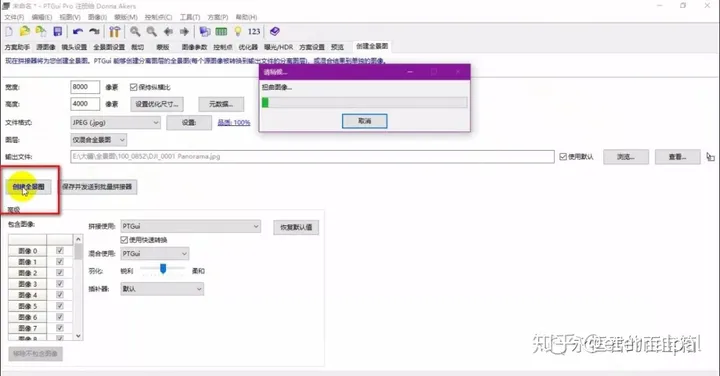Click the right arrow toolbar icon
Viewport: 720px width, 376px height.
tap(184, 31)
